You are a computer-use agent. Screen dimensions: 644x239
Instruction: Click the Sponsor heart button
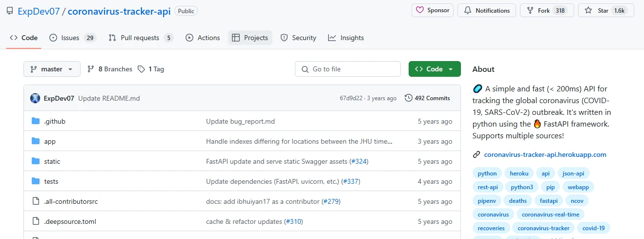[433, 10]
